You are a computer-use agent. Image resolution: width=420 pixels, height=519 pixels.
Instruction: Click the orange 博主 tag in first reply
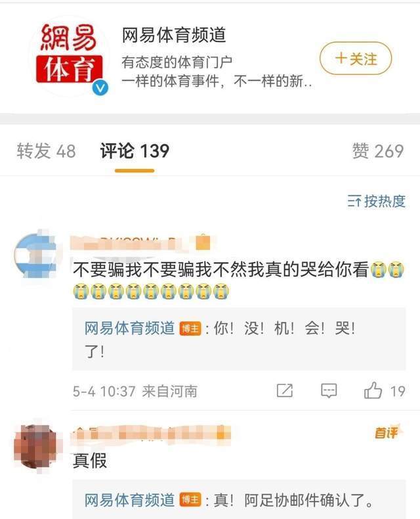(x=190, y=328)
